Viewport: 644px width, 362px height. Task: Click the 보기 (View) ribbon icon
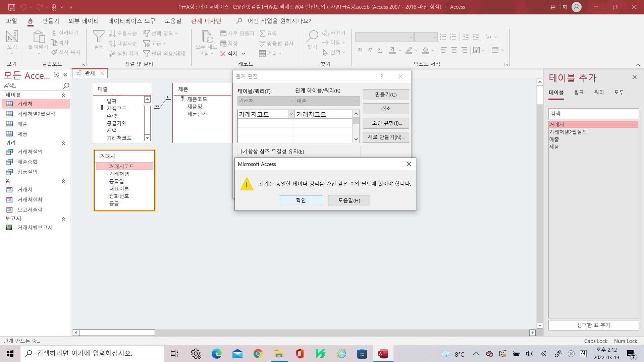point(12,37)
